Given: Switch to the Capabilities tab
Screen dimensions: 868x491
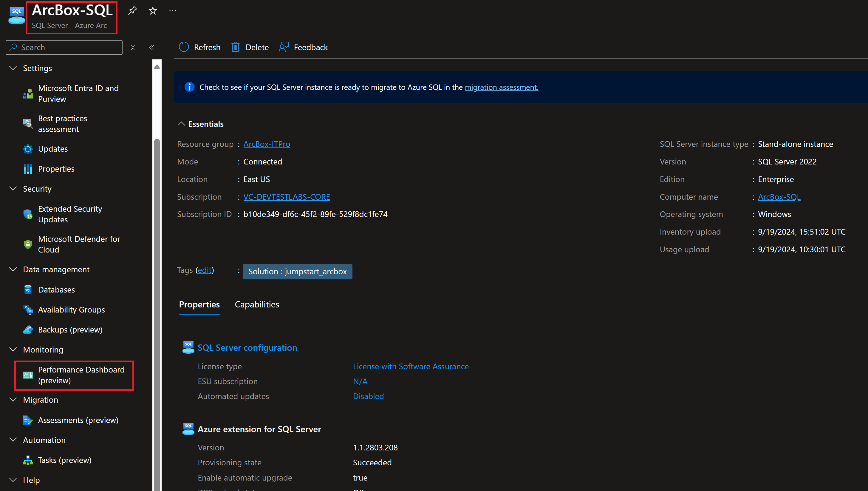Looking at the screenshot, I should 257,304.
